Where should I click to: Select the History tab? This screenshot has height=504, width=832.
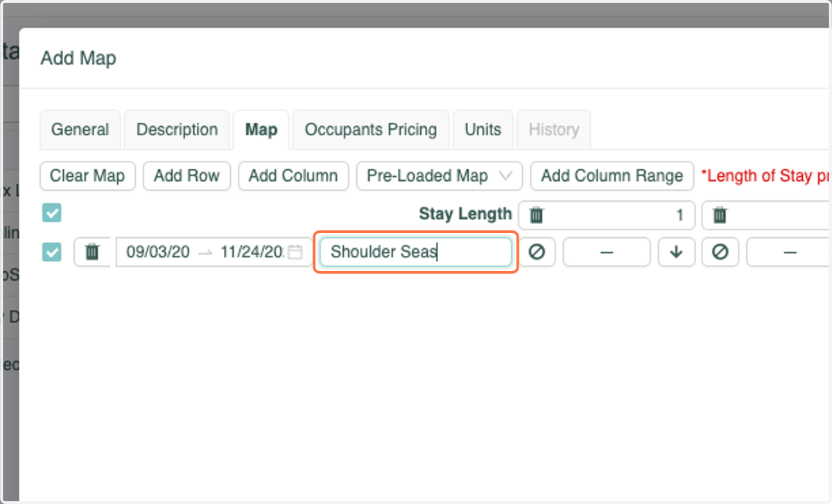[554, 130]
